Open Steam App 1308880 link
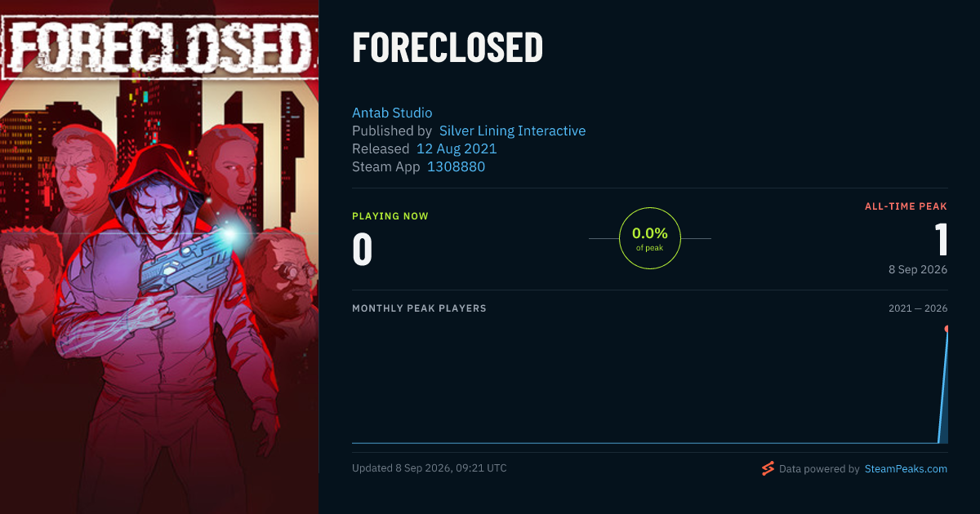 tap(456, 166)
